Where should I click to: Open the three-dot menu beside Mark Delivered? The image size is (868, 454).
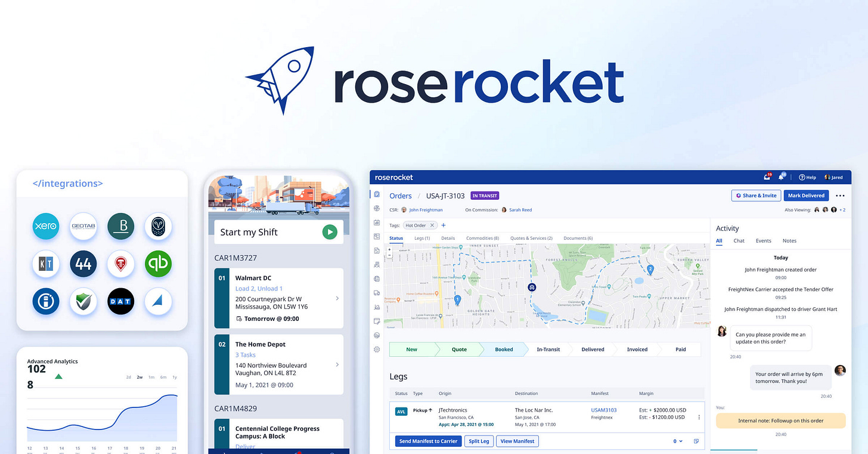click(x=840, y=196)
